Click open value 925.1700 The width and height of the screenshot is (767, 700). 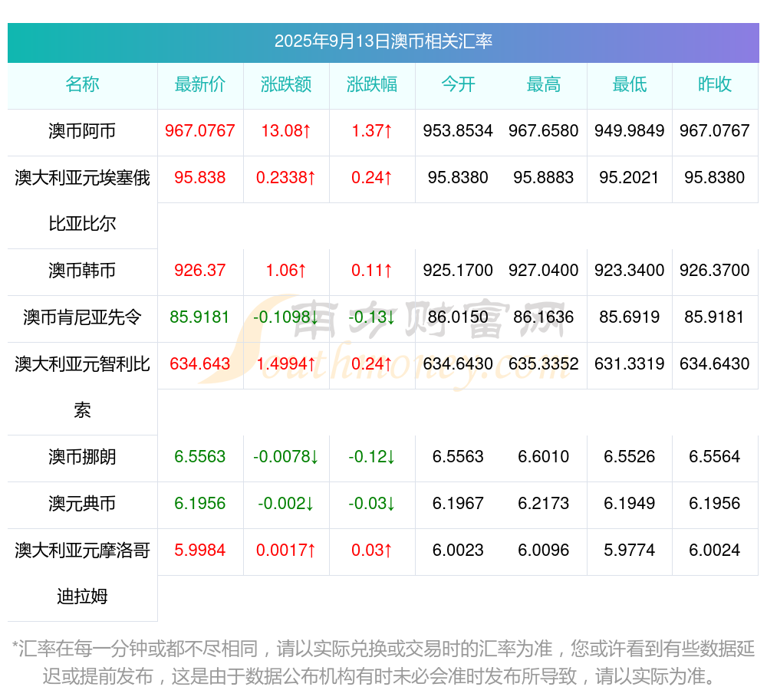[x=458, y=271]
